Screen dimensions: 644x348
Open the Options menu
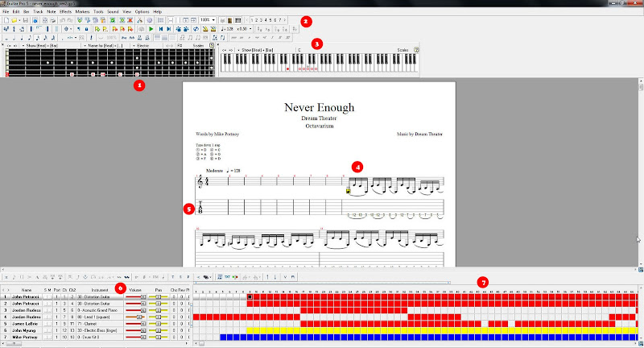point(142,11)
